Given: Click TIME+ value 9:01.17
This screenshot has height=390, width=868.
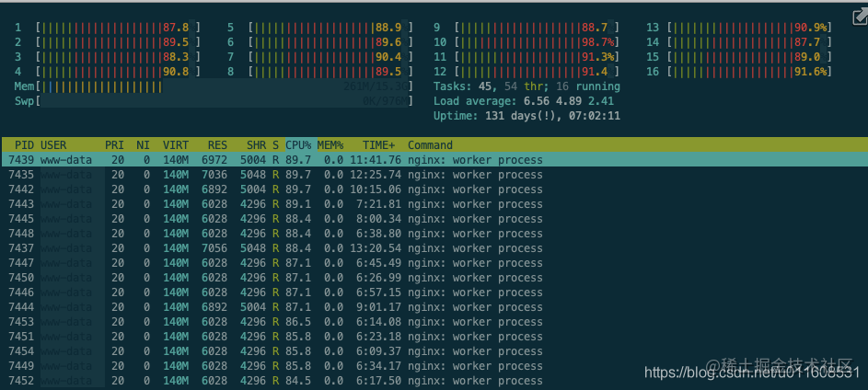Looking at the screenshot, I should coord(378,307).
